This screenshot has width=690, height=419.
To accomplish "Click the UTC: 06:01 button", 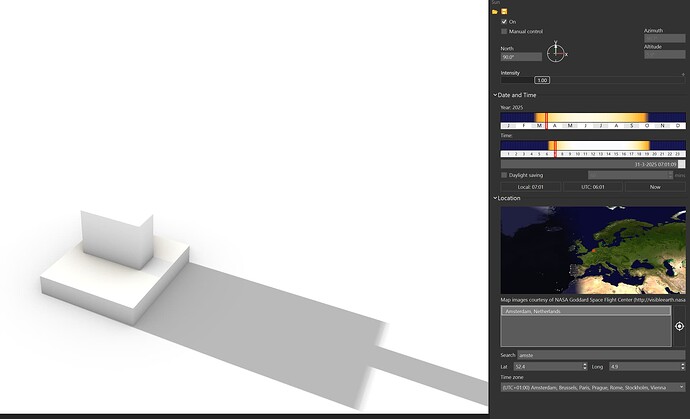I will coord(593,187).
